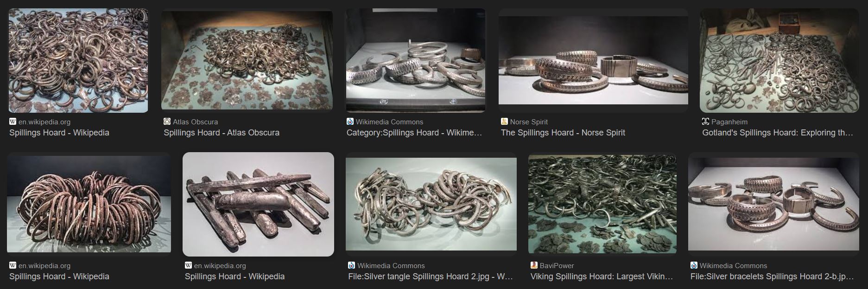Viewport: 868px width, 289px height.
Task: Click Wikimedia Commons icon under Category:Spillings Hoard image
Action: (x=350, y=122)
